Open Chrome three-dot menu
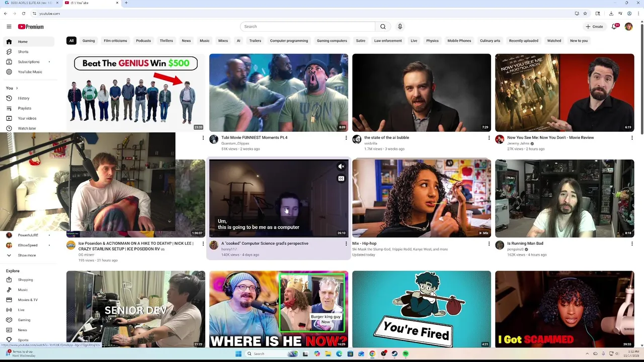 (x=638, y=14)
